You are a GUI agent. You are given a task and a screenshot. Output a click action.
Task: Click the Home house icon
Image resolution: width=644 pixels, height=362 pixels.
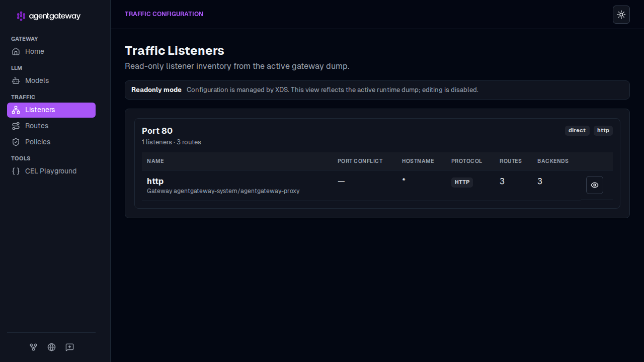click(x=16, y=51)
